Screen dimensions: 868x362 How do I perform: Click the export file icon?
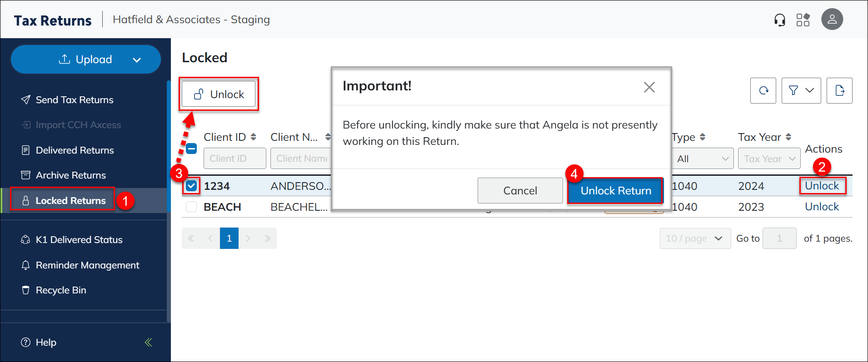[x=839, y=91]
